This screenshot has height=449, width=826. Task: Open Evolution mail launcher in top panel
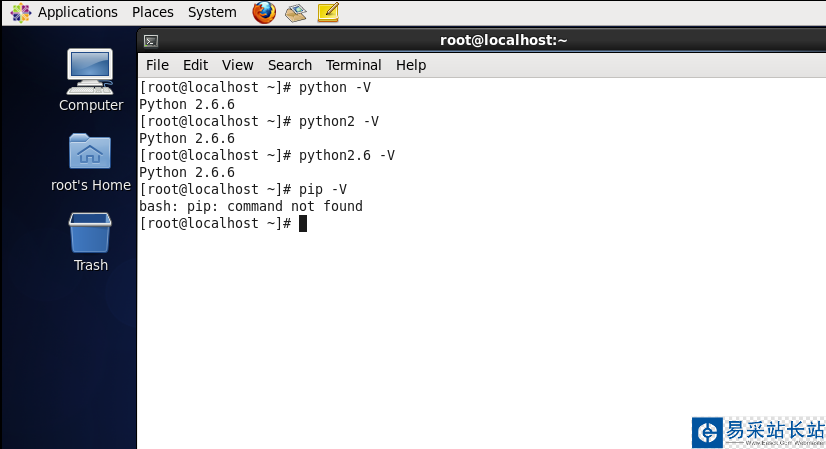tap(295, 12)
